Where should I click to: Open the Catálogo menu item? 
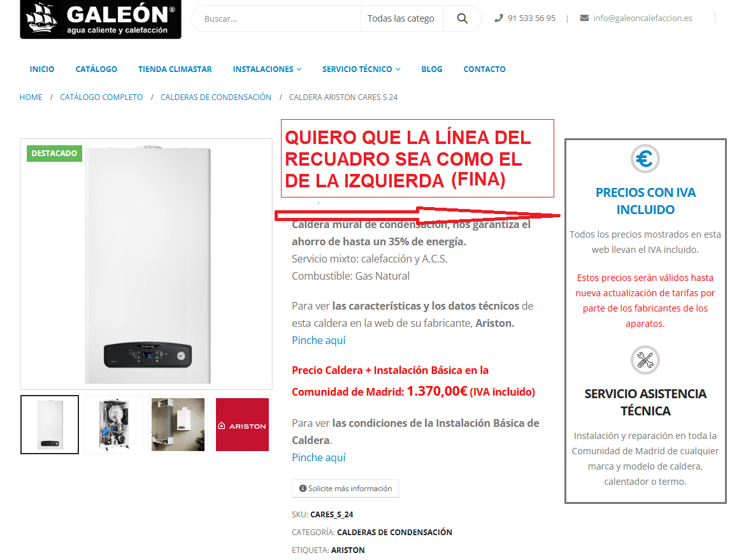click(96, 69)
